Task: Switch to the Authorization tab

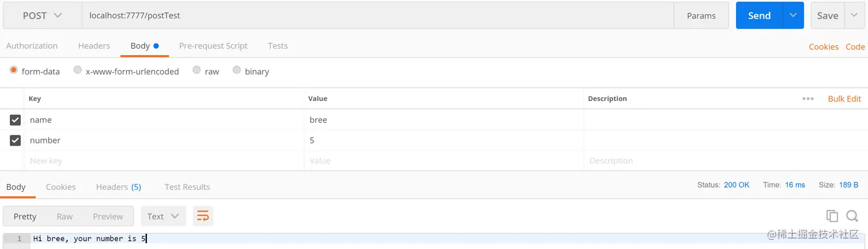Action: click(32, 46)
